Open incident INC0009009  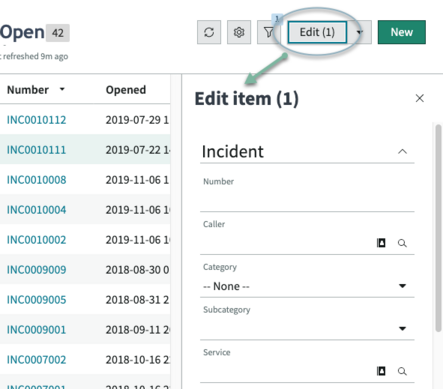click(36, 270)
